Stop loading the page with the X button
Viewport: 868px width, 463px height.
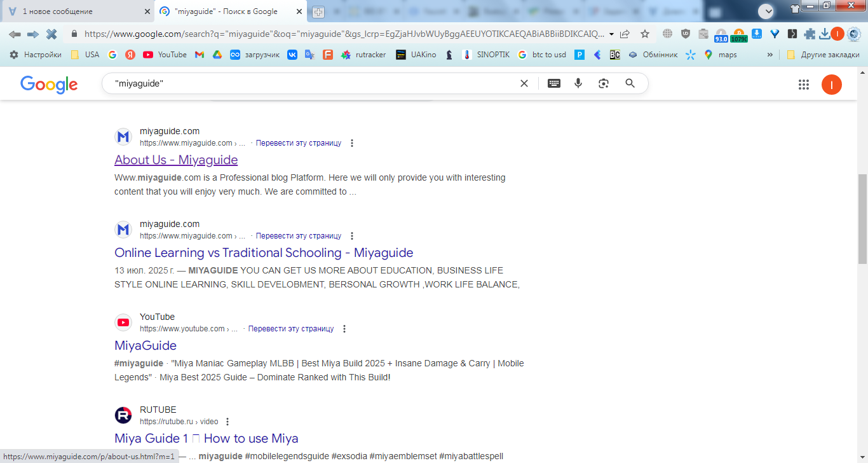[x=51, y=34]
